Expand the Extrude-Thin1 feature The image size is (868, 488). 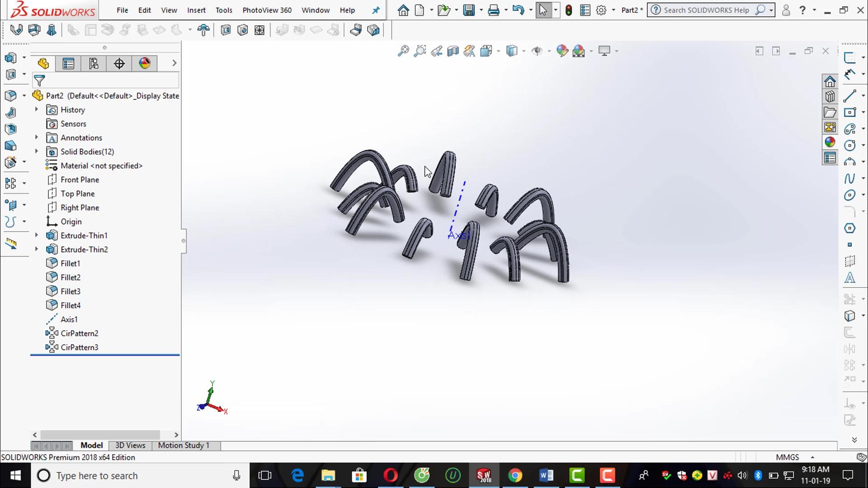(x=37, y=235)
